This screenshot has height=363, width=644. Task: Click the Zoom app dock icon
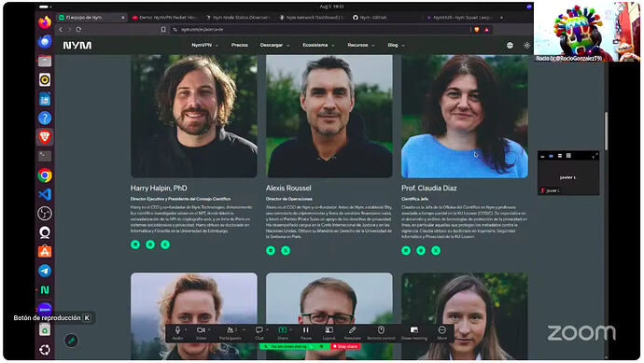[45, 309]
